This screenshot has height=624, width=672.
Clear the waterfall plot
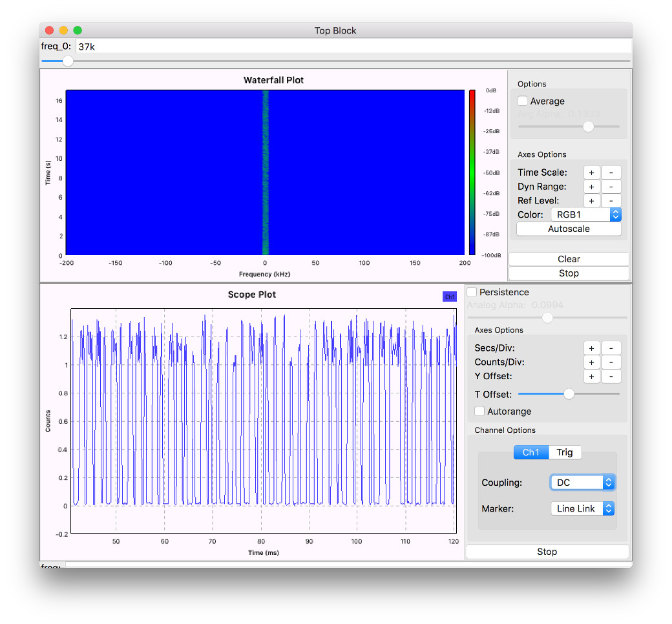(x=569, y=259)
